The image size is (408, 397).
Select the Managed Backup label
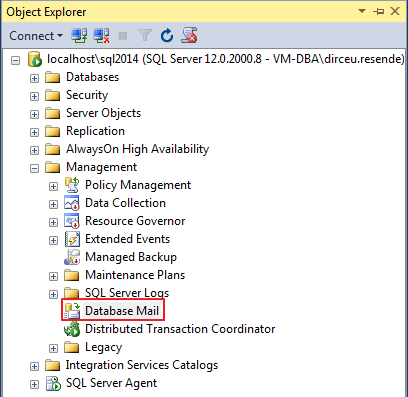pos(131,257)
